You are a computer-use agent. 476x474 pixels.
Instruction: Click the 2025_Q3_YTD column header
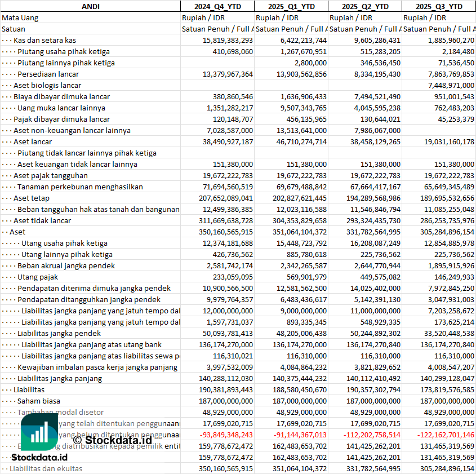[439, 6]
